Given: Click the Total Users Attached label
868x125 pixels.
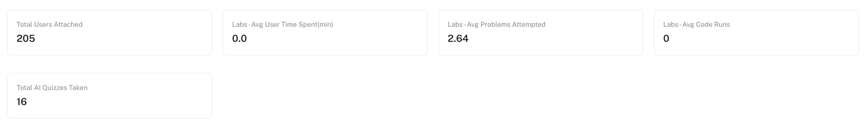Looking at the screenshot, I should tap(49, 25).
